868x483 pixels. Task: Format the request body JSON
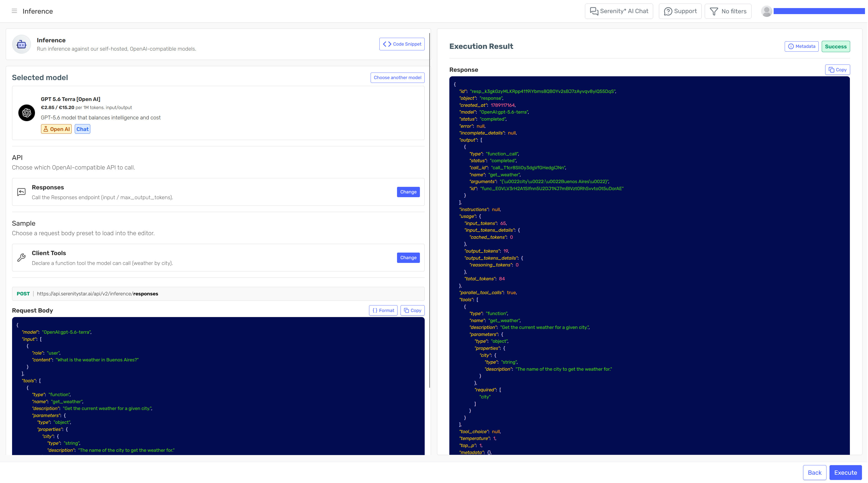pyautogui.click(x=383, y=310)
